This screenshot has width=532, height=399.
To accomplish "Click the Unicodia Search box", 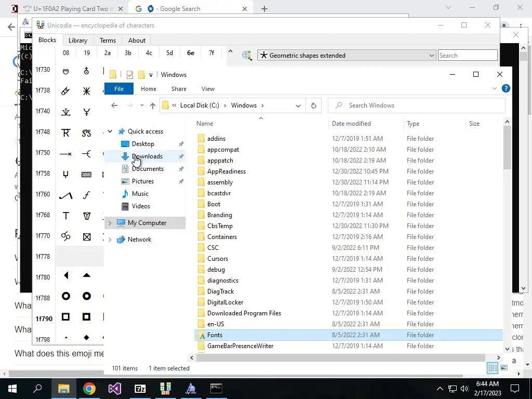I will tap(468, 55).
